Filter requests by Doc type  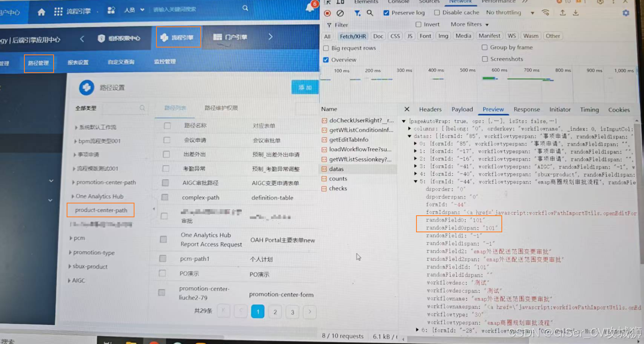click(378, 36)
